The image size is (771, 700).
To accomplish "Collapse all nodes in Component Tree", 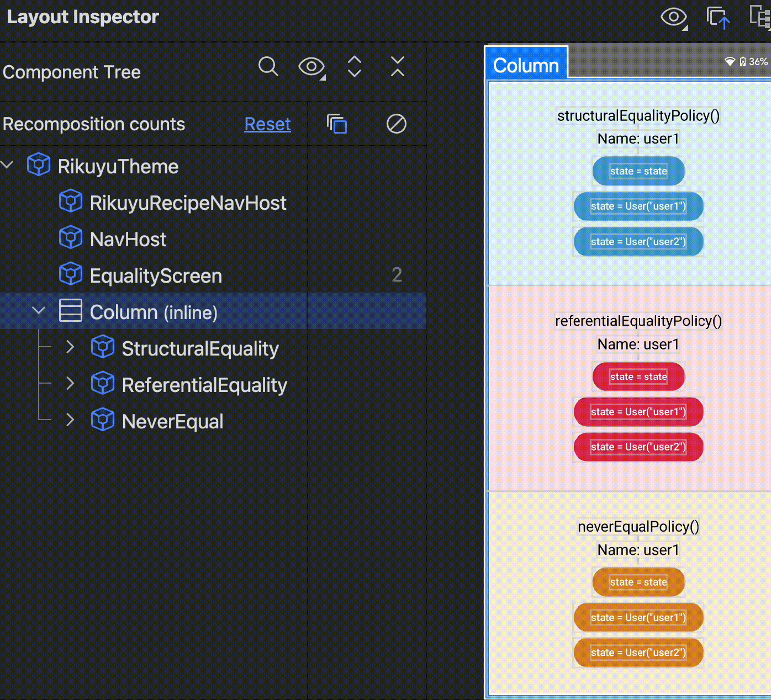I will tap(398, 67).
